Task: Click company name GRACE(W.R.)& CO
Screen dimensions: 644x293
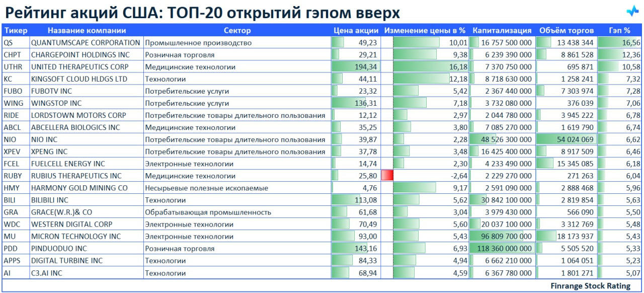Action: [61, 212]
